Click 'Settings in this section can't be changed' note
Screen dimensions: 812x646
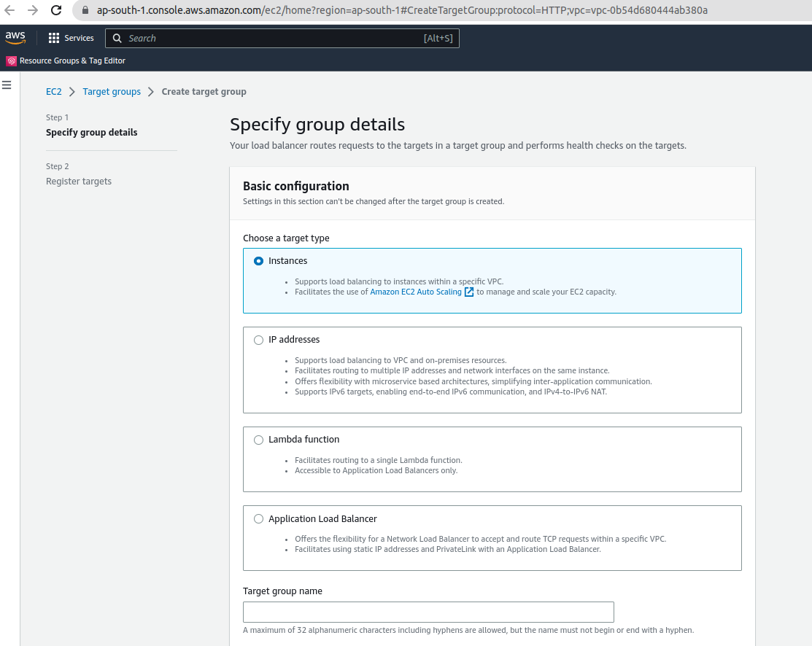(374, 201)
